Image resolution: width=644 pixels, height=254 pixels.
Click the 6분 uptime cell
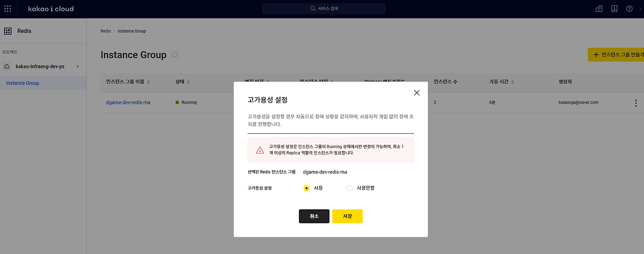coord(493,102)
